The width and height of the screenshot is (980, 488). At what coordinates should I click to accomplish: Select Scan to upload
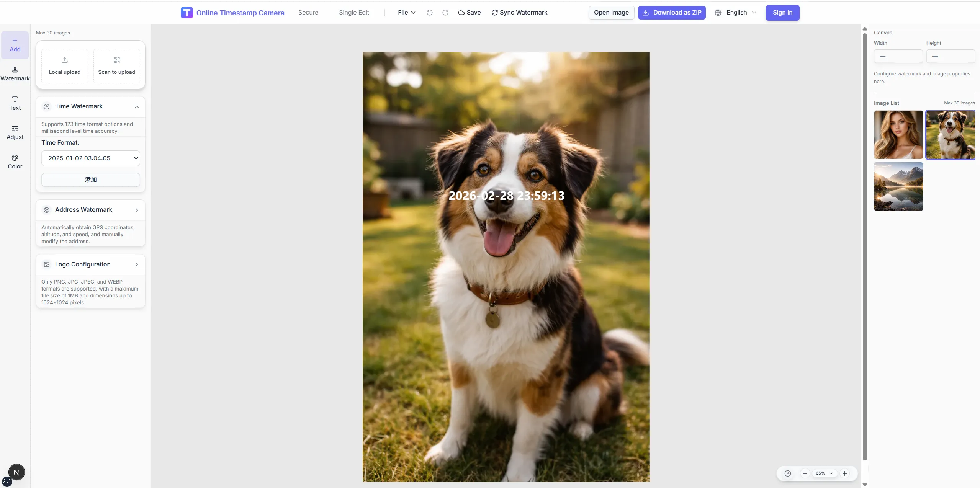tap(116, 65)
